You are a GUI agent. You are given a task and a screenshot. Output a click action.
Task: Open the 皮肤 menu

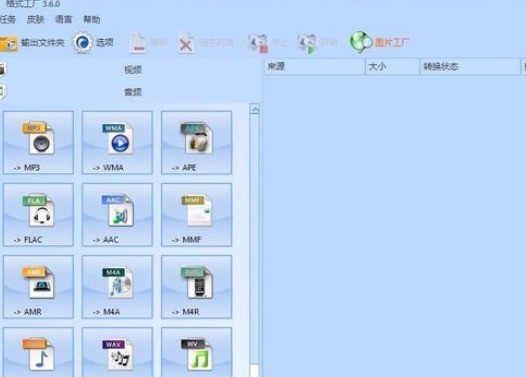pos(36,19)
